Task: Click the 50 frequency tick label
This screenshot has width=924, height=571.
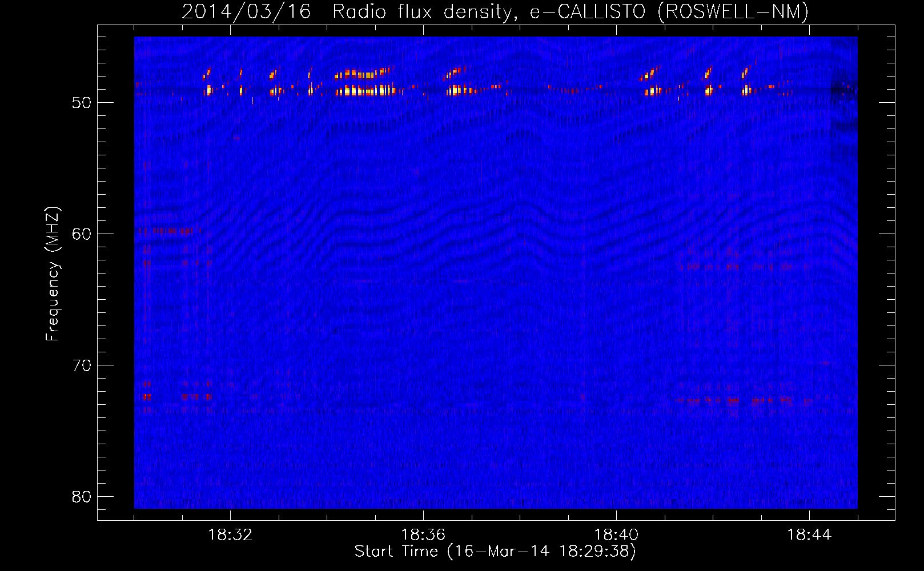Action: [x=82, y=103]
